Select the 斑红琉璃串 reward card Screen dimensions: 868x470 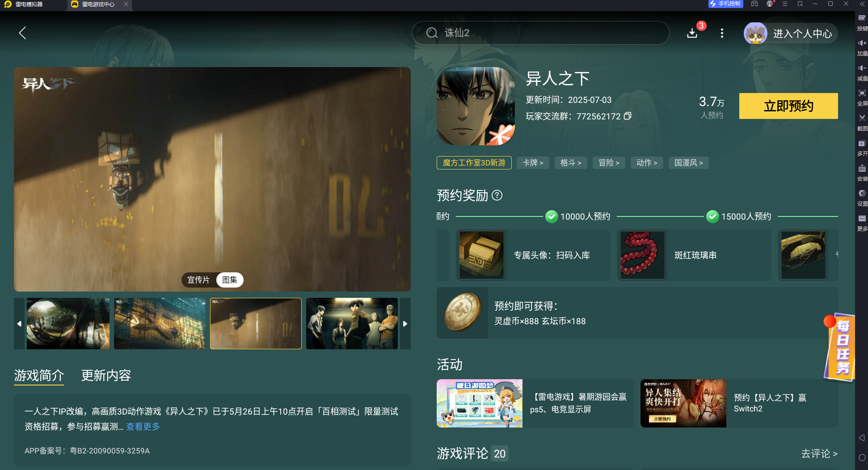(694, 255)
